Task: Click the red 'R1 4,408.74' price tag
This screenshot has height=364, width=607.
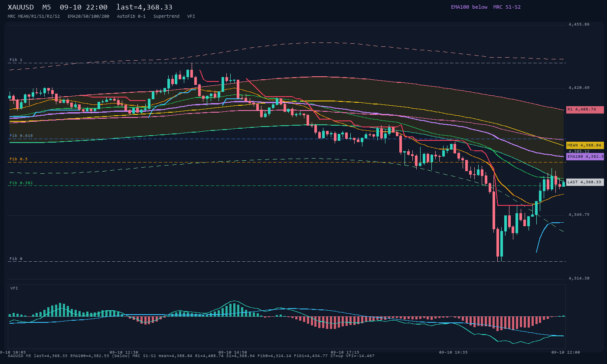Action: pyautogui.click(x=585, y=110)
